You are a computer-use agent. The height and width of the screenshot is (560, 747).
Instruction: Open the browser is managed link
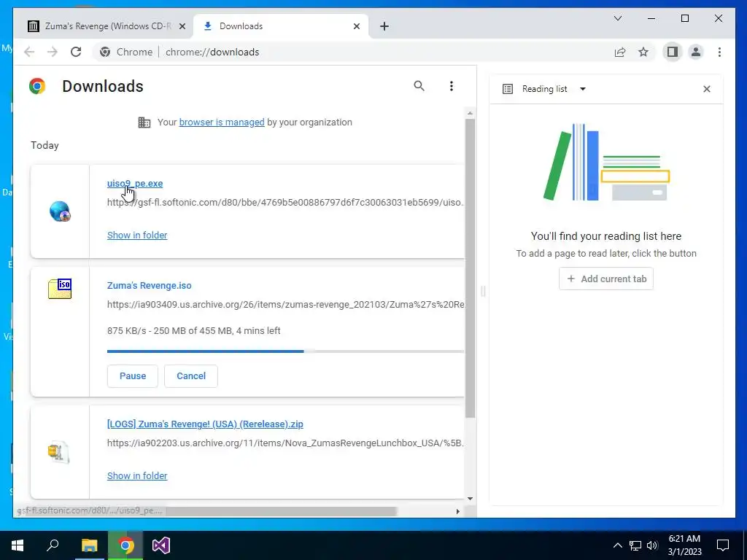(x=222, y=122)
